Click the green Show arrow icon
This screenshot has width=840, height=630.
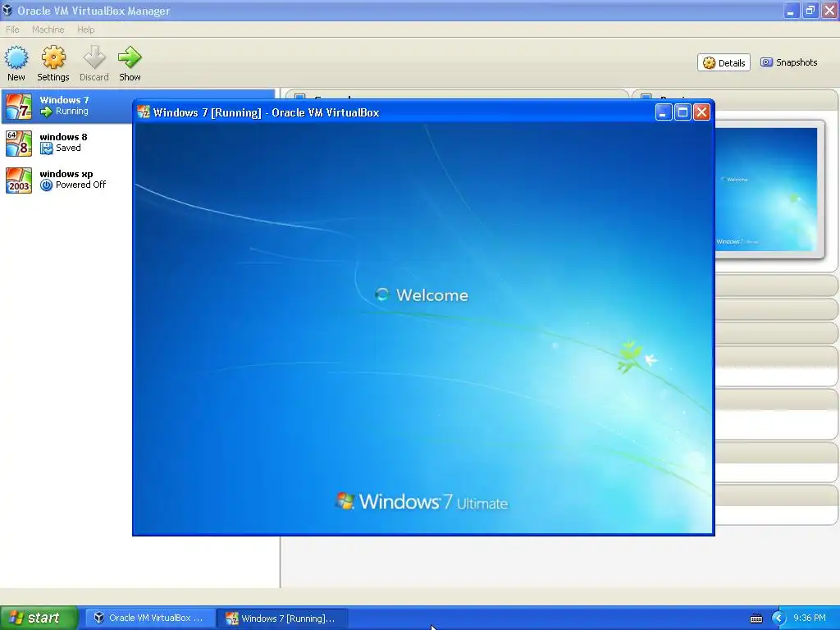130,57
